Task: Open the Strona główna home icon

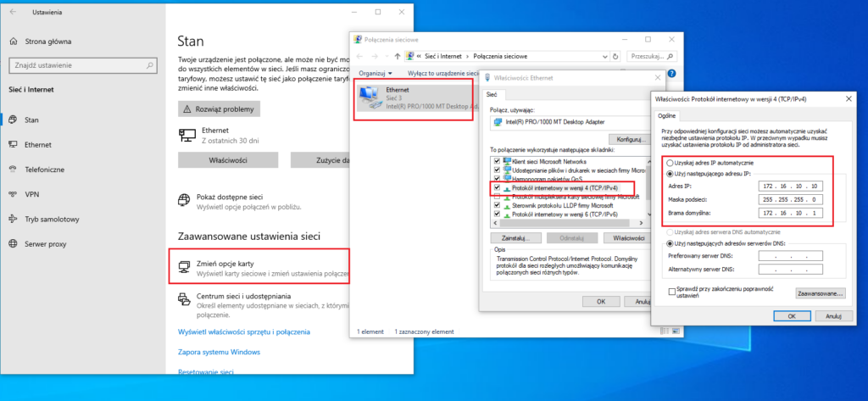Action: pyautogui.click(x=13, y=40)
